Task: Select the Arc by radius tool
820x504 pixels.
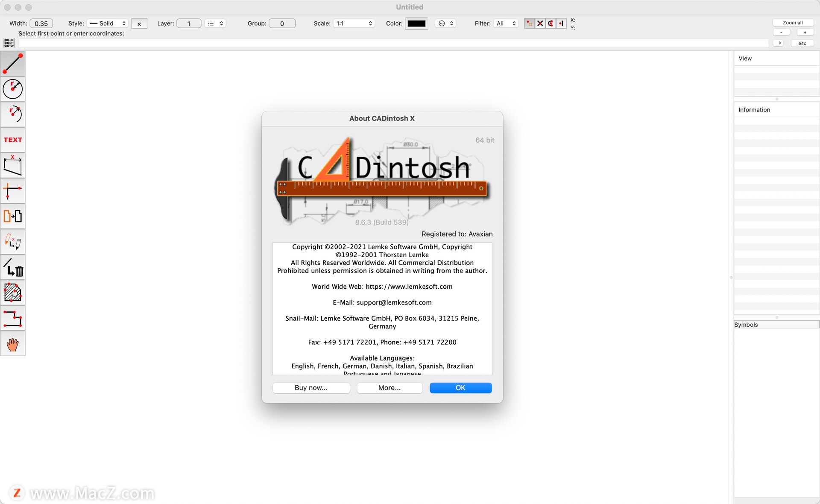Action: [13, 114]
